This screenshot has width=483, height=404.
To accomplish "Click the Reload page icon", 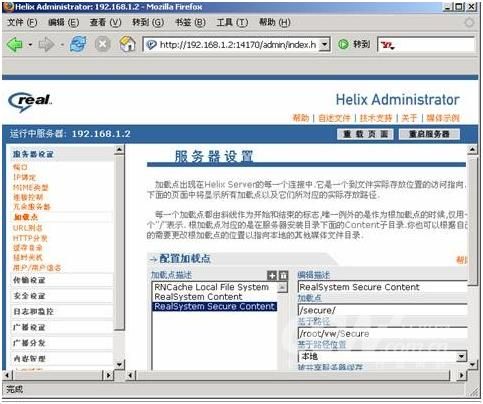I will point(78,44).
